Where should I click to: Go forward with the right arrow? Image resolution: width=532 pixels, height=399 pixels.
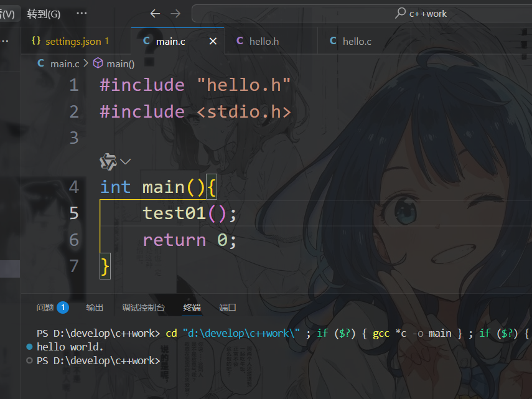(x=175, y=14)
